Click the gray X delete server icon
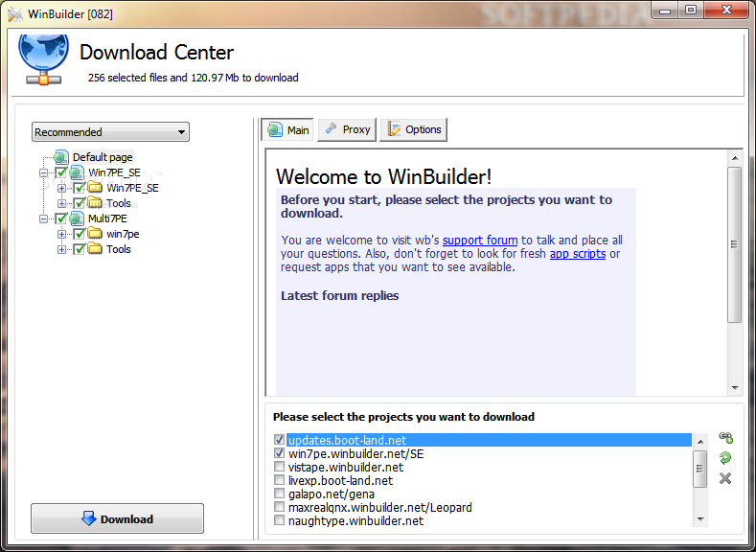 tap(725, 478)
